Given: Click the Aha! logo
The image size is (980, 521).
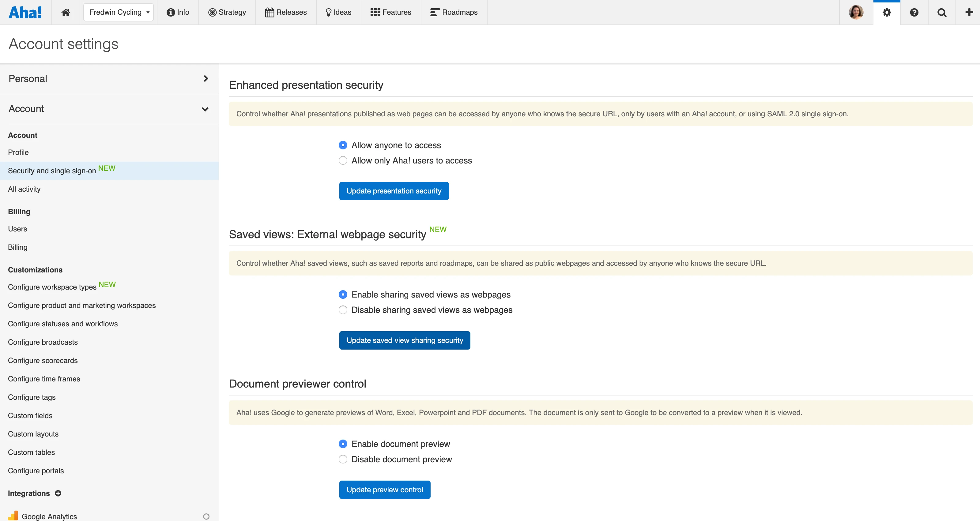Looking at the screenshot, I should point(25,12).
